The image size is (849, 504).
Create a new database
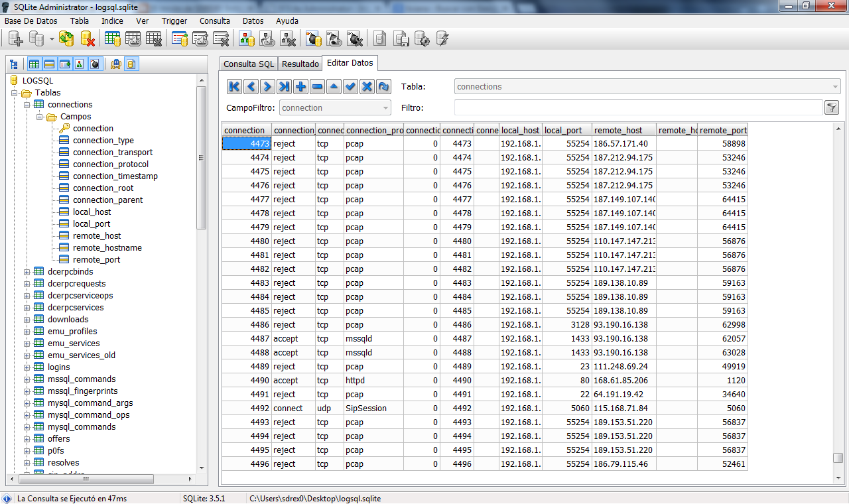(15, 38)
